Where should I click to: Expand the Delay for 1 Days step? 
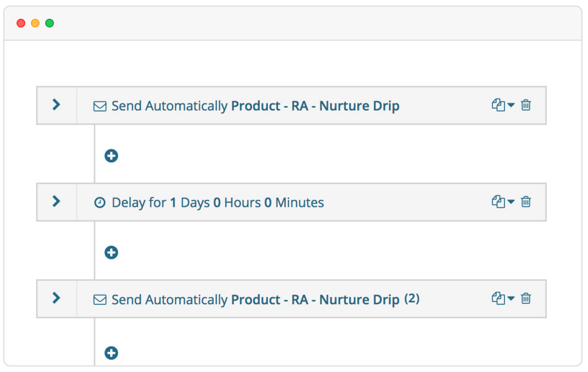point(56,201)
